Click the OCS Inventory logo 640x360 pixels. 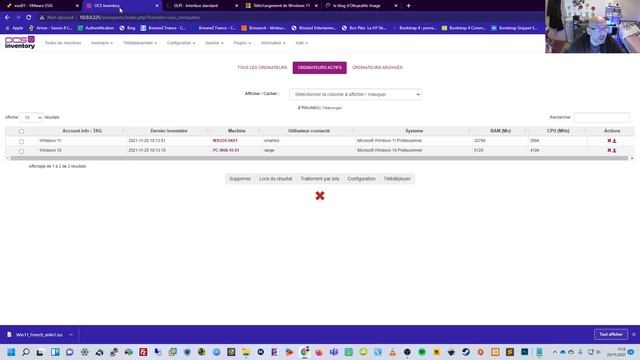coord(20,42)
